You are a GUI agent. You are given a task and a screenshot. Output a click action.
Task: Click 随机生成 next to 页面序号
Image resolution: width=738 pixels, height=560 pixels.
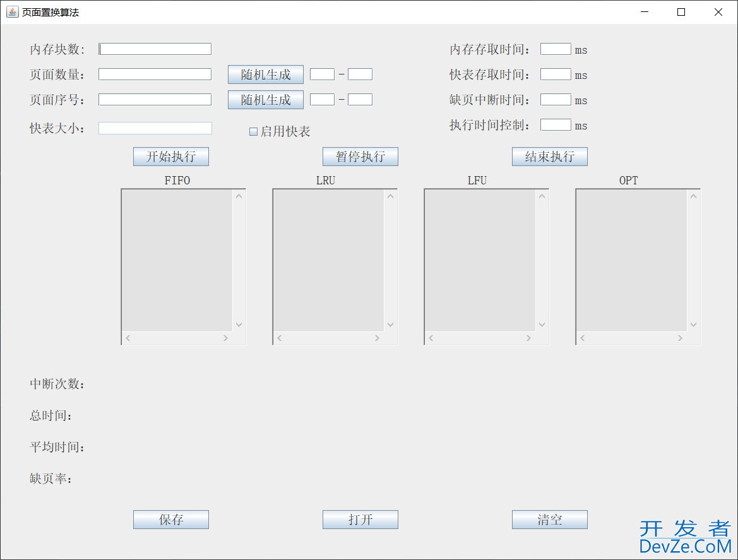tap(265, 100)
